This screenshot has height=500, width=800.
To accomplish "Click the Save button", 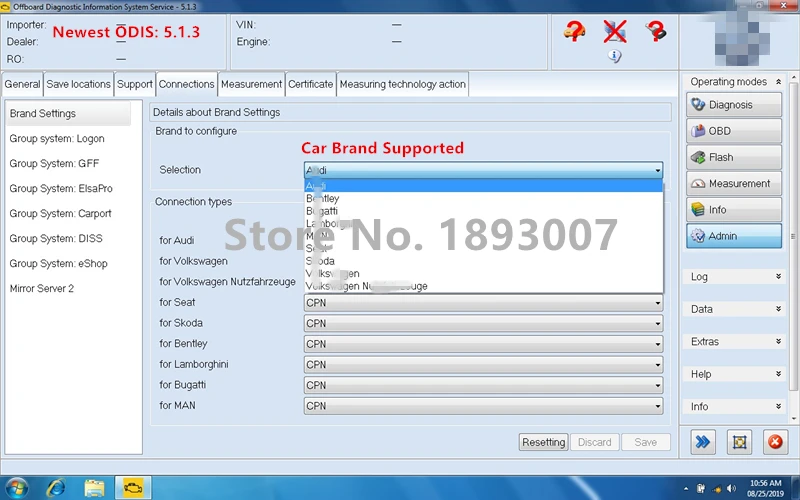I will (645, 442).
